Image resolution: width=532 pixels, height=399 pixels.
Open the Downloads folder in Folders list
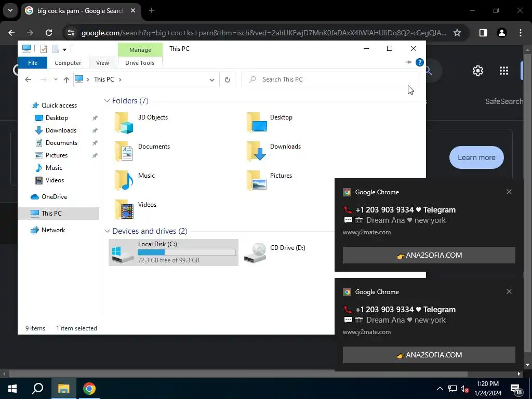pyautogui.click(x=274, y=152)
